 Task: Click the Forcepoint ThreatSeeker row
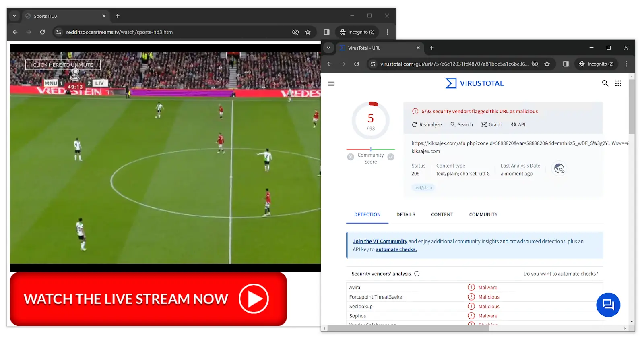pyautogui.click(x=475, y=297)
